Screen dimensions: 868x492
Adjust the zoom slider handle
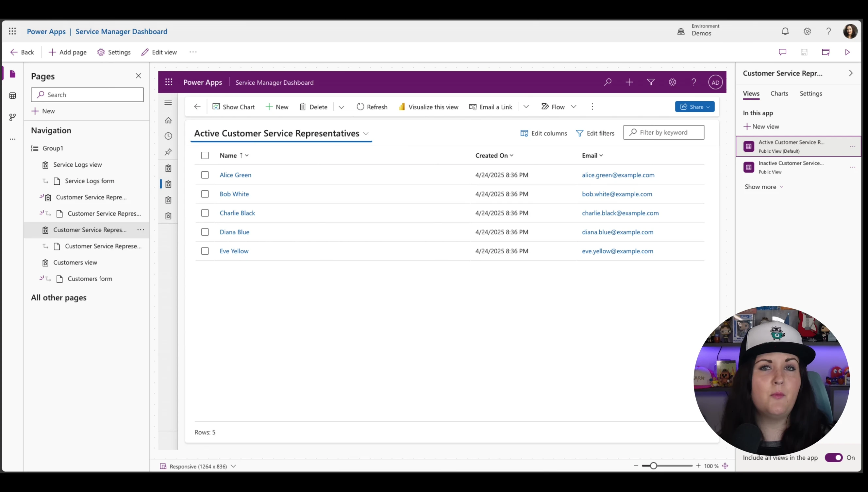tap(654, 466)
